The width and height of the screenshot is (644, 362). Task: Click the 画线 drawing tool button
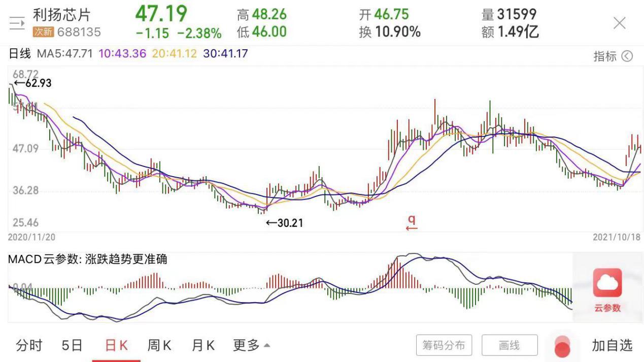[x=510, y=345]
